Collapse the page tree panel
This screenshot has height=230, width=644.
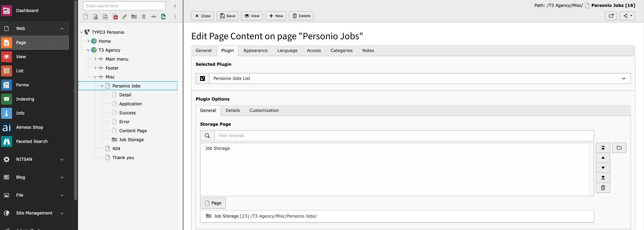click(x=175, y=6)
